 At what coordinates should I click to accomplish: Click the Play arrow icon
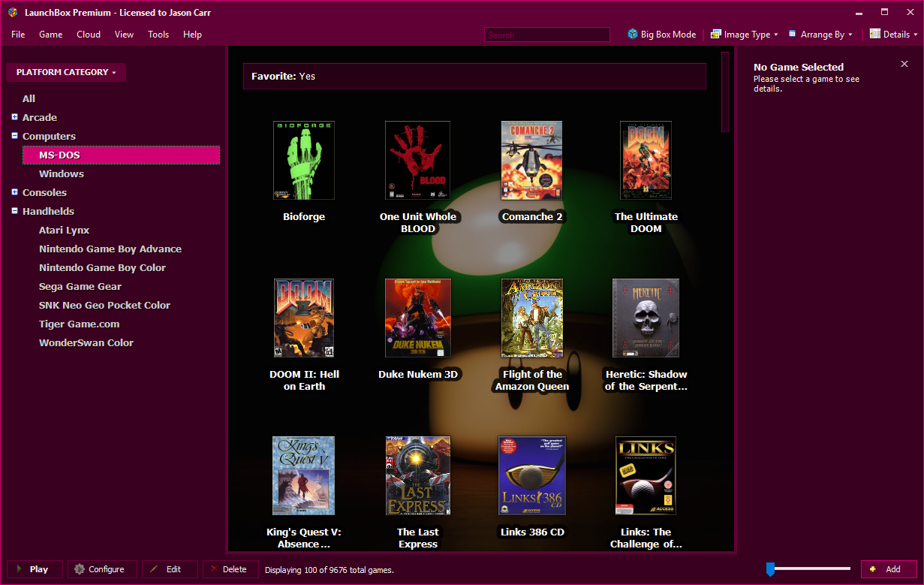(x=19, y=569)
